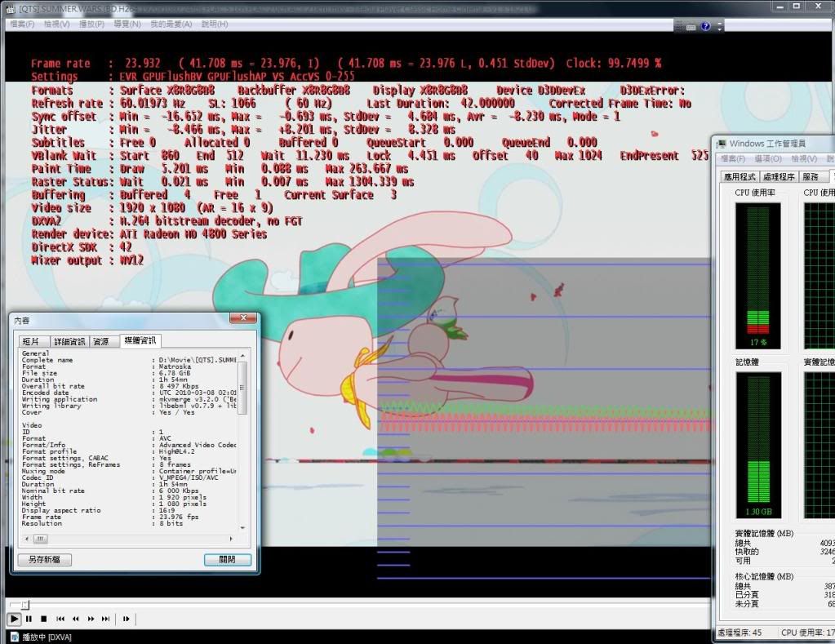Fast forward the video using the forward button

point(91,619)
